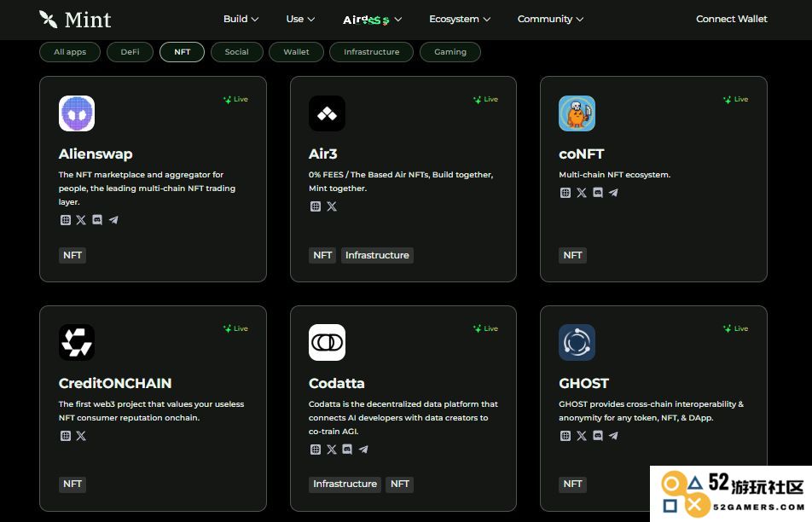This screenshot has height=522, width=812.
Task: Expand the Build menu
Action: (x=241, y=19)
